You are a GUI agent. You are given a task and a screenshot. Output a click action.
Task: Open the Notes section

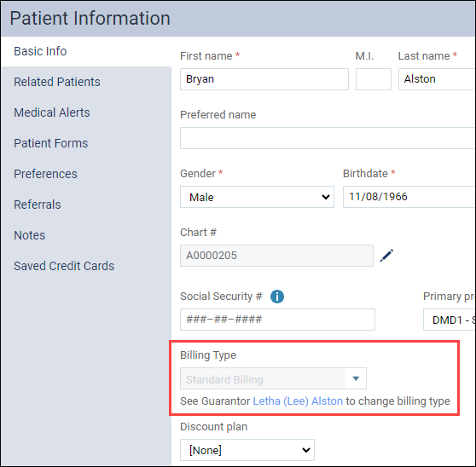click(30, 235)
